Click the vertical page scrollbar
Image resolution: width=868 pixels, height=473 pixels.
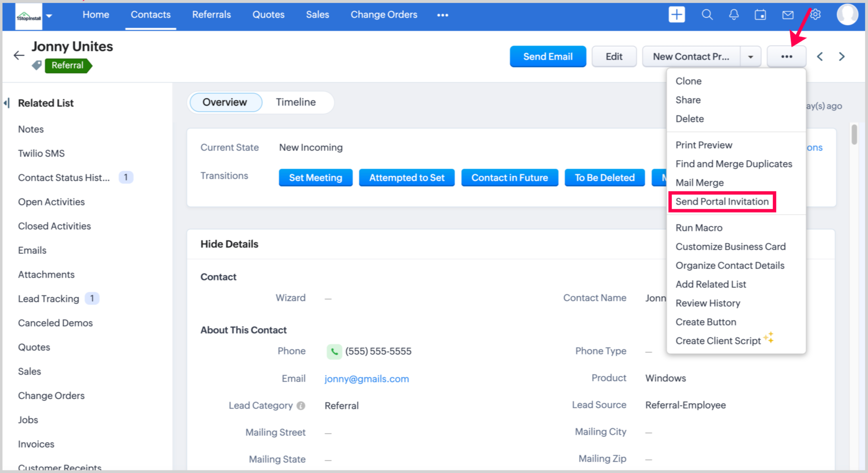854,135
